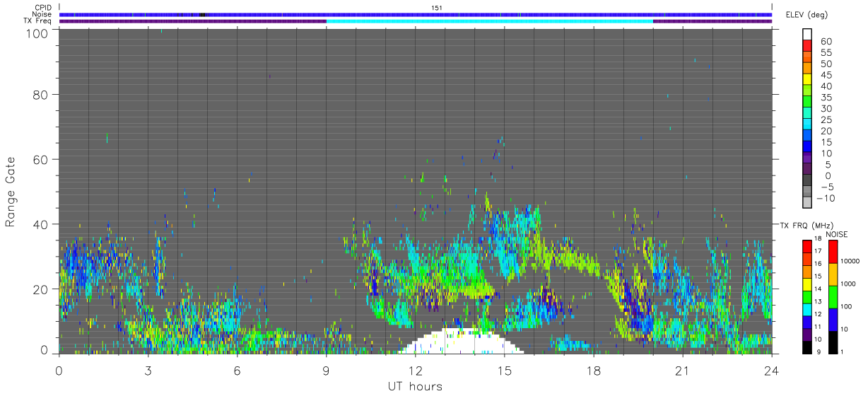The width and height of the screenshot is (868, 401).
Task: Click the '3' tick on the UT hours axis
Action: 148,371
